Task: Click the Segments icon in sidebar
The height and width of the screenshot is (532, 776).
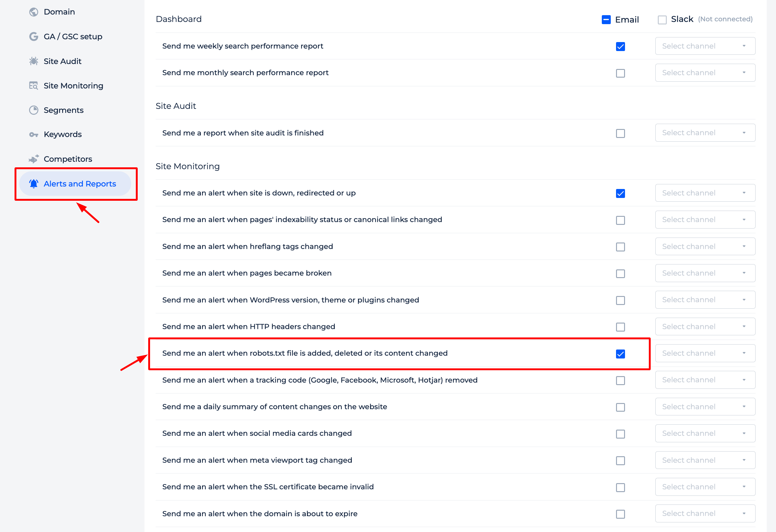Action: pos(34,110)
